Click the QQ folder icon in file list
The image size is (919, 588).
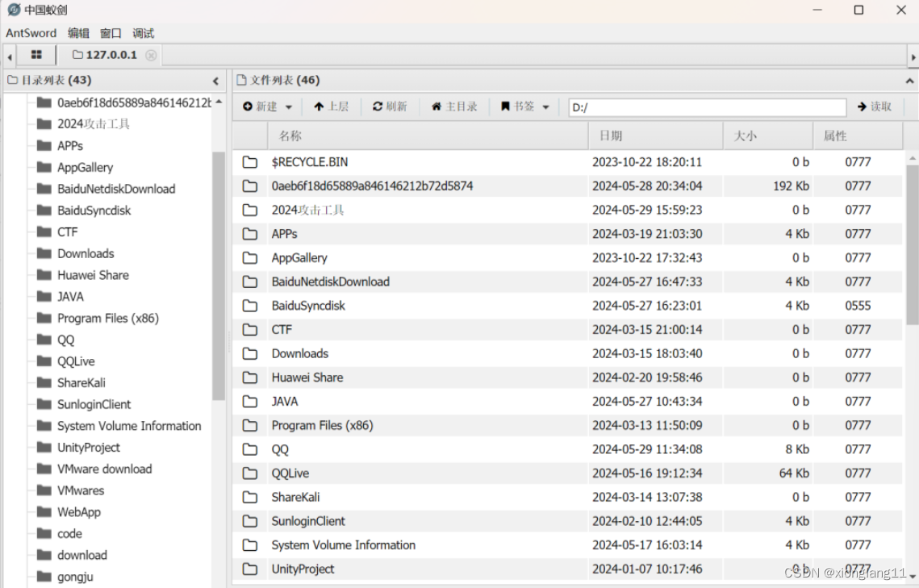(x=250, y=450)
